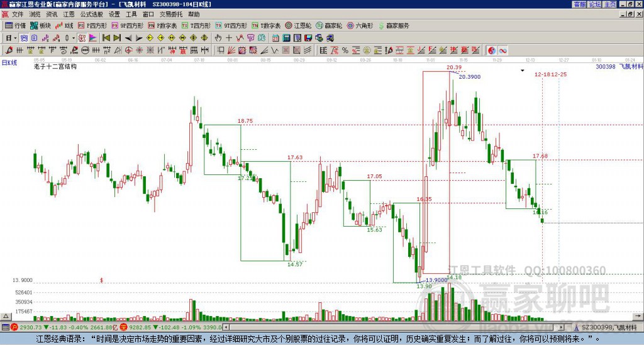Open the 文件 menu

17,14
